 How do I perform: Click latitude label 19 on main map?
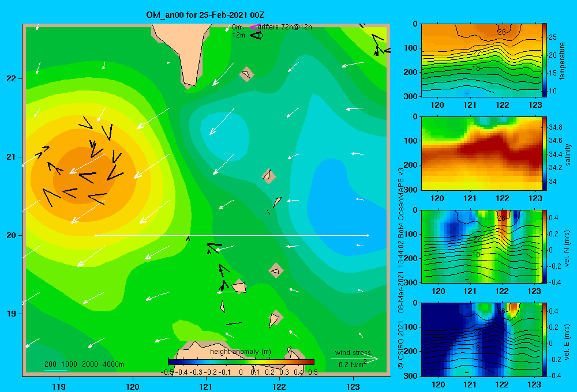click(x=12, y=314)
